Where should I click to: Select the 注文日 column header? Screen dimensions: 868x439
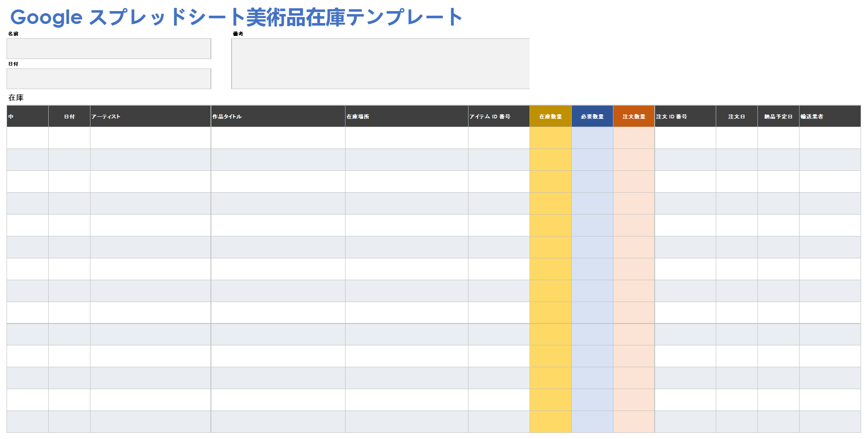(737, 116)
